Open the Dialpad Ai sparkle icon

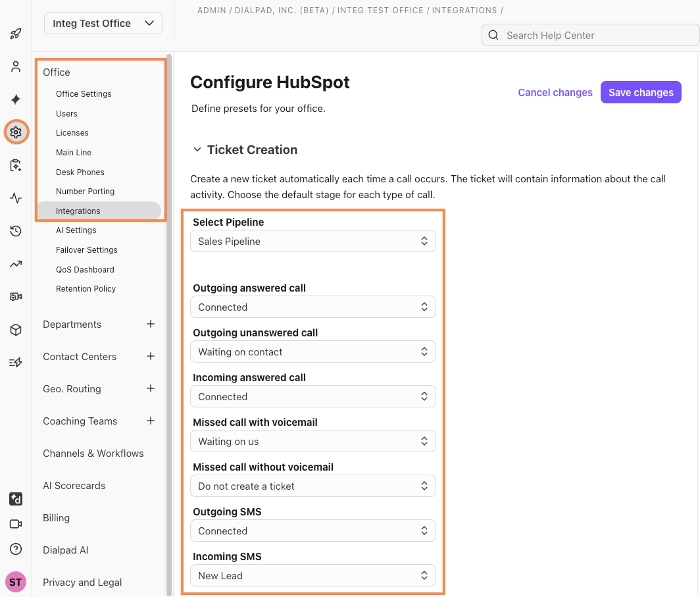16,99
